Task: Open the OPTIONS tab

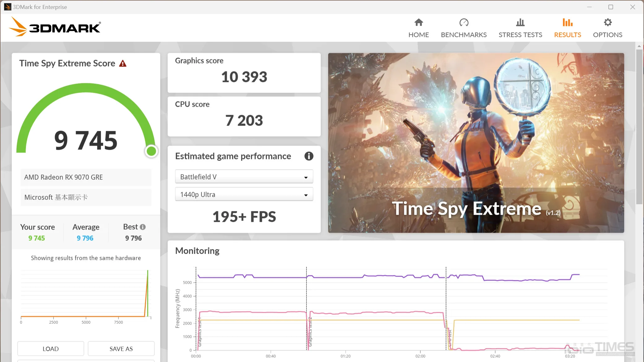Action: (x=608, y=28)
